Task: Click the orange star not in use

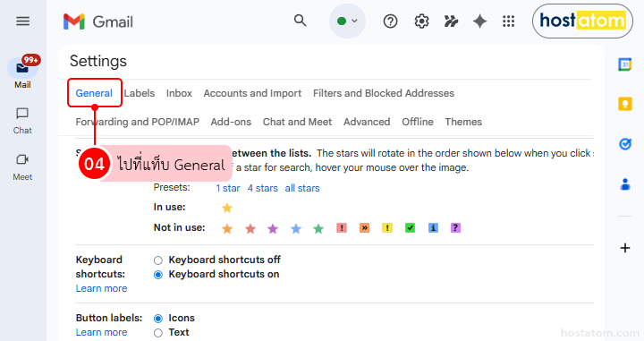Action: click(x=227, y=228)
